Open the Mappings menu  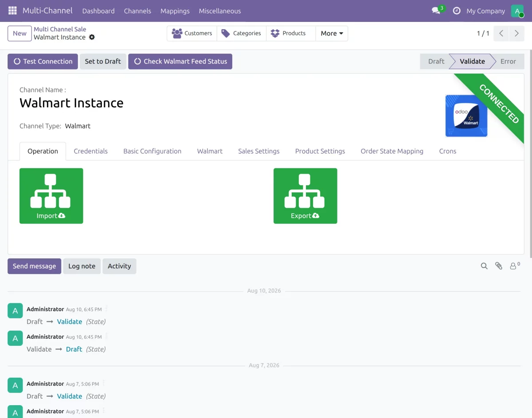click(x=175, y=11)
